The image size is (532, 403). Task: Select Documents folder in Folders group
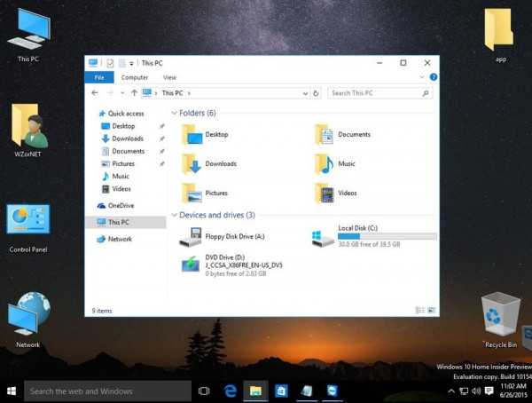click(342, 135)
